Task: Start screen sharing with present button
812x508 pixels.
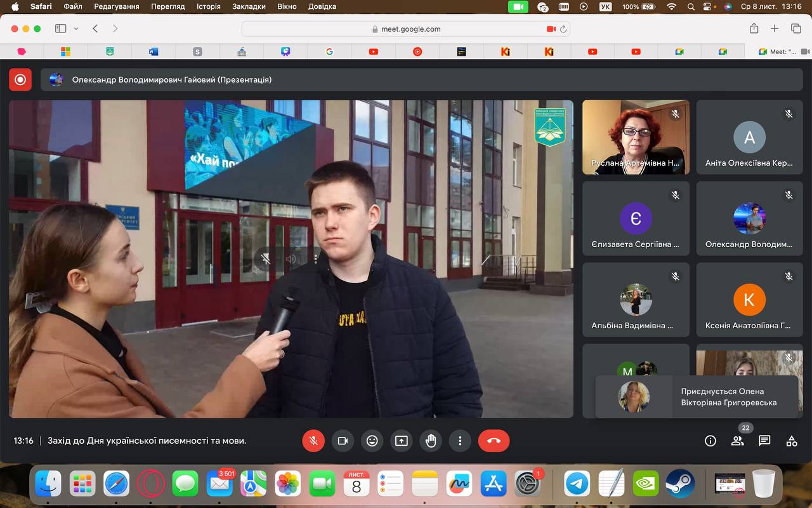Action: (401, 441)
